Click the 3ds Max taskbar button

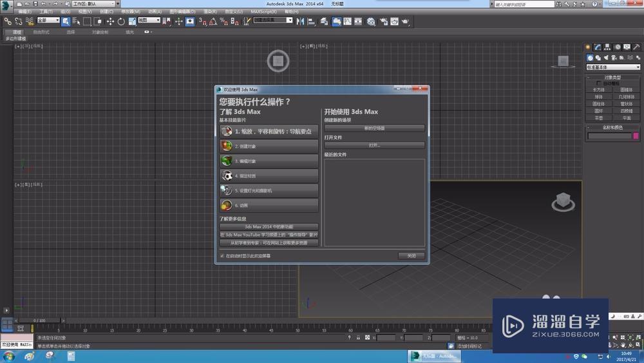(x=435, y=356)
